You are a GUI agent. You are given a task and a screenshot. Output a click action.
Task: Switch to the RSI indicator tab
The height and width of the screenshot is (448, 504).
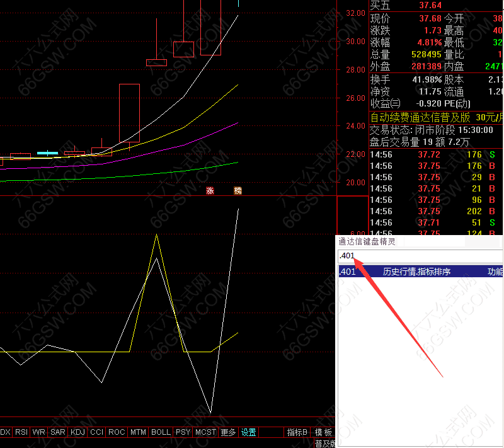[x=21, y=432]
